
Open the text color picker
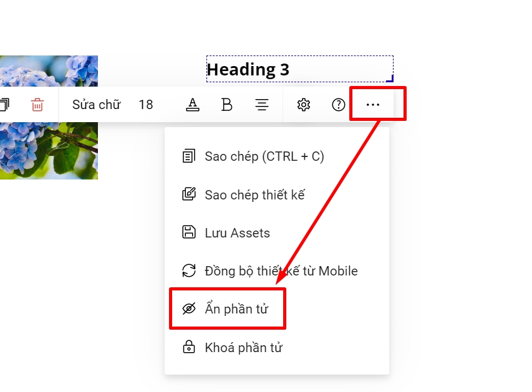click(x=193, y=105)
